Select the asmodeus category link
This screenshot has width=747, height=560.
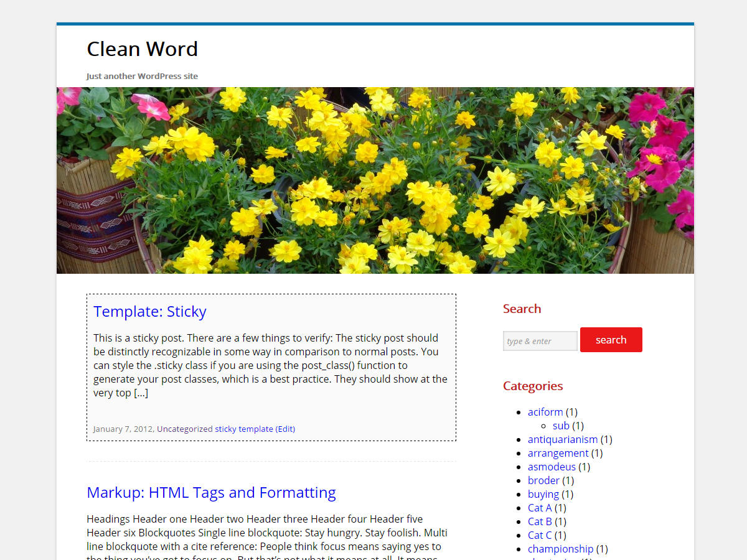tap(552, 467)
